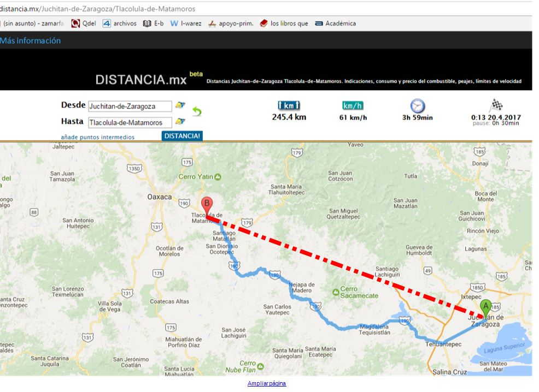This screenshot has width=539, height=392.
Task: Click the green swap direction arrow
Action: pos(197,111)
